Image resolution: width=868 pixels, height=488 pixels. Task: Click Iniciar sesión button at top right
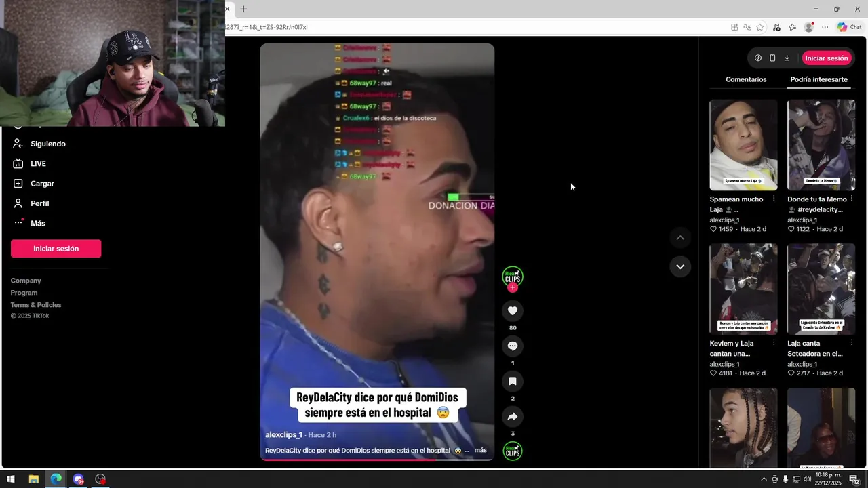(x=827, y=58)
